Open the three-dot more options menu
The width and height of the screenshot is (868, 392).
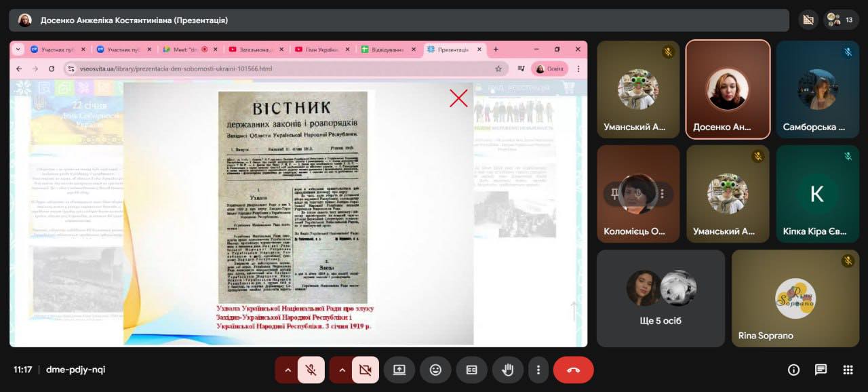click(538, 370)
